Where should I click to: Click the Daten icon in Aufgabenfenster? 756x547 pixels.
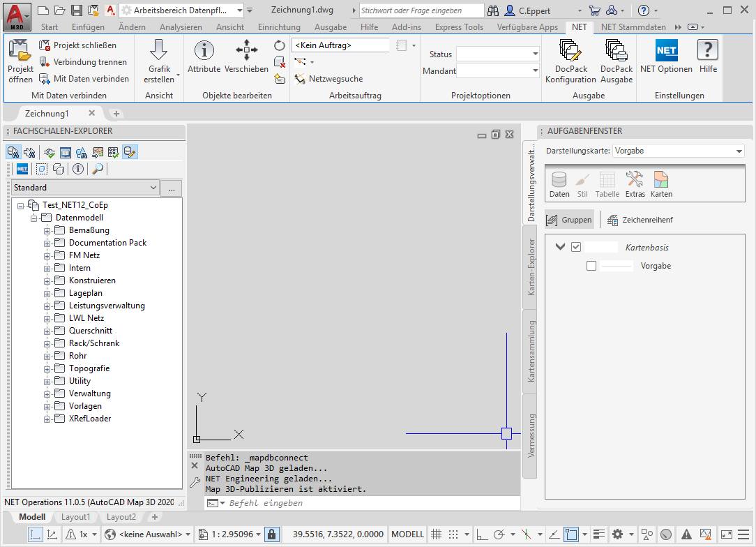tap(559, 184)
